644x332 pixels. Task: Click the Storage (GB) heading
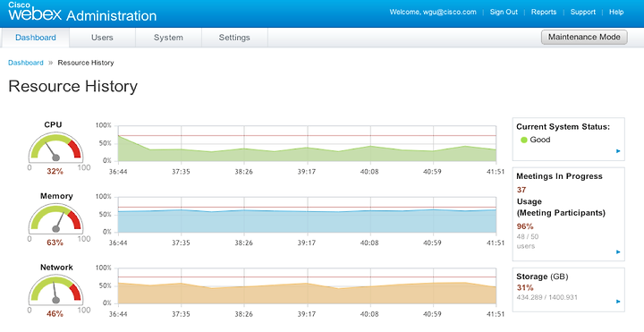coord(542,277)
